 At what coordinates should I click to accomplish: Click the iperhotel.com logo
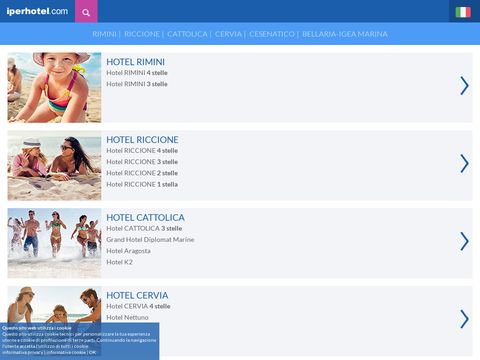pyautogui.click(x=37, y=11)
